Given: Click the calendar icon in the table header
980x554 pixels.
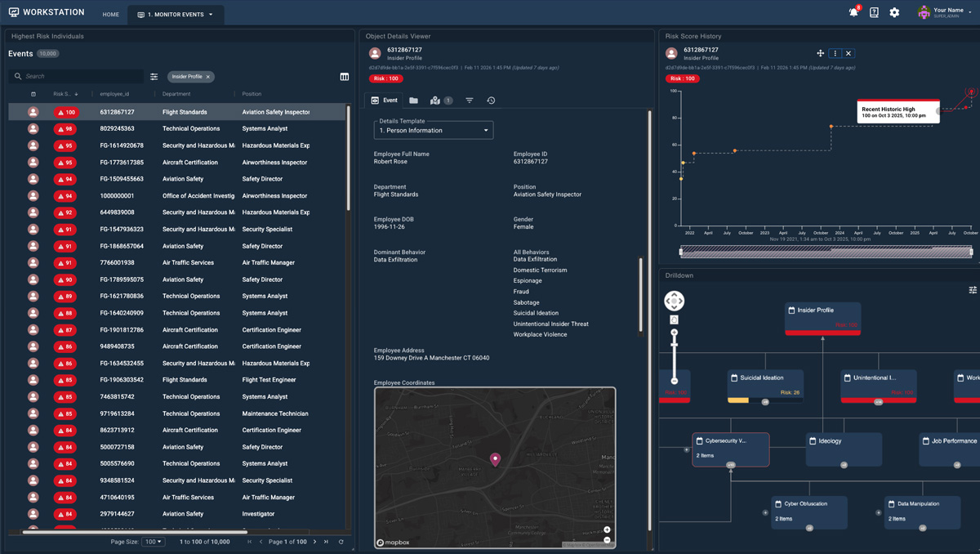Looking at the screenshot, I should [x=33, y=94].
